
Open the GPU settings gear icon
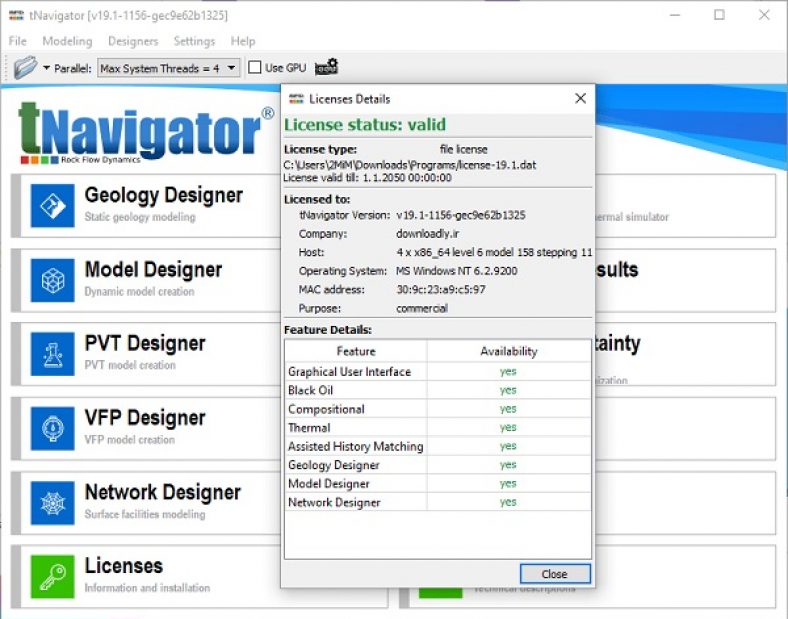(x=326, y=68)
